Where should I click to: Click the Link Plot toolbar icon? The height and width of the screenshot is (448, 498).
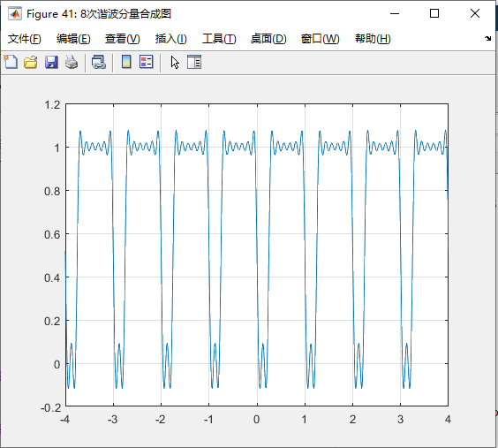pos(99,62)
